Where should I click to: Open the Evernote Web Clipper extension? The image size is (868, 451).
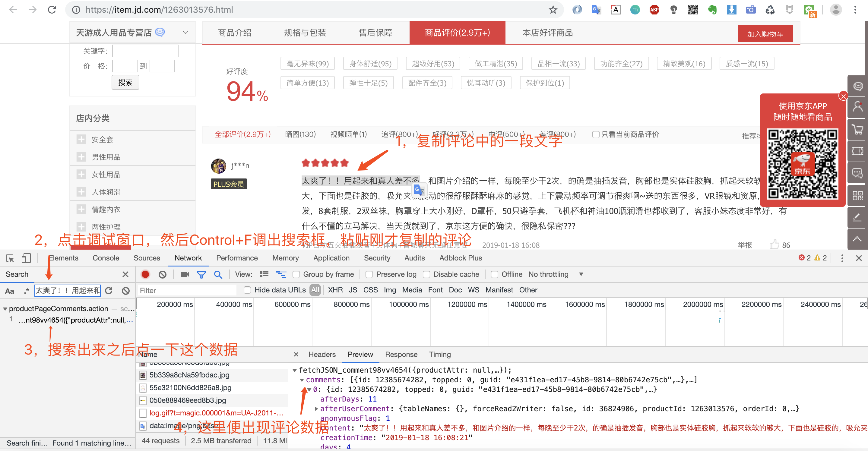[x=712, y=9]
